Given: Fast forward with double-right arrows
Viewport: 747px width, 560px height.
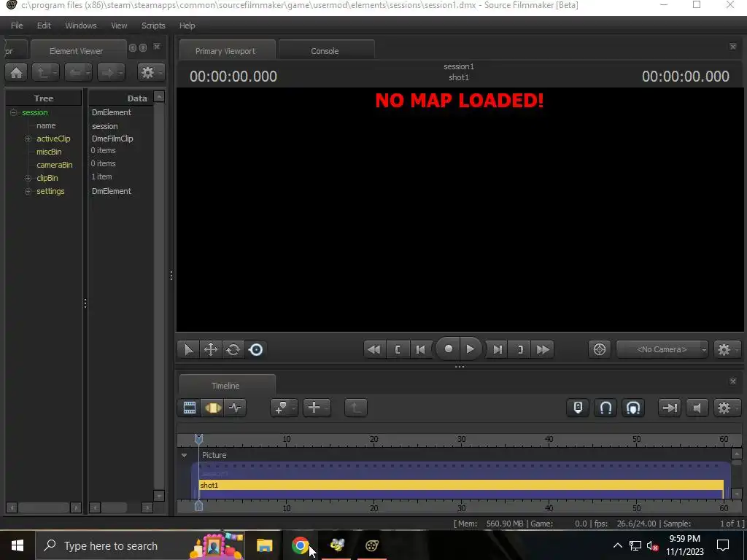Looking at the screenshot, I should click(543, 349).
